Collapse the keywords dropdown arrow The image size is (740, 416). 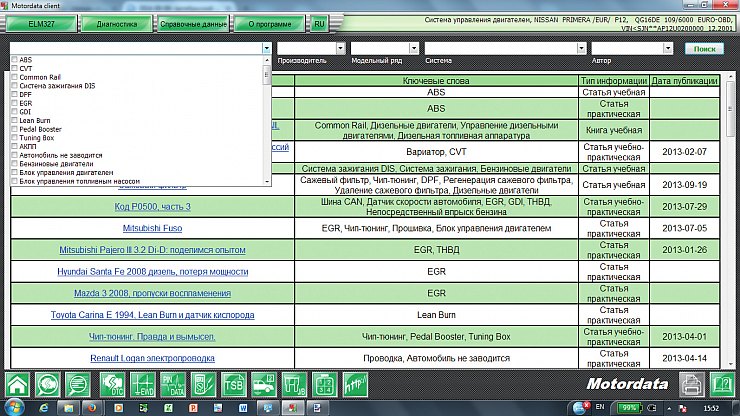coord(267,48)
